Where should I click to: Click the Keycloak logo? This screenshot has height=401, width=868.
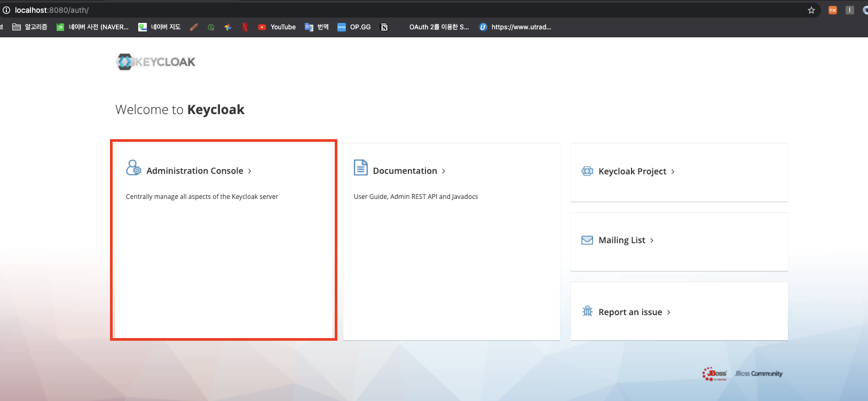(x=155, y=62)
